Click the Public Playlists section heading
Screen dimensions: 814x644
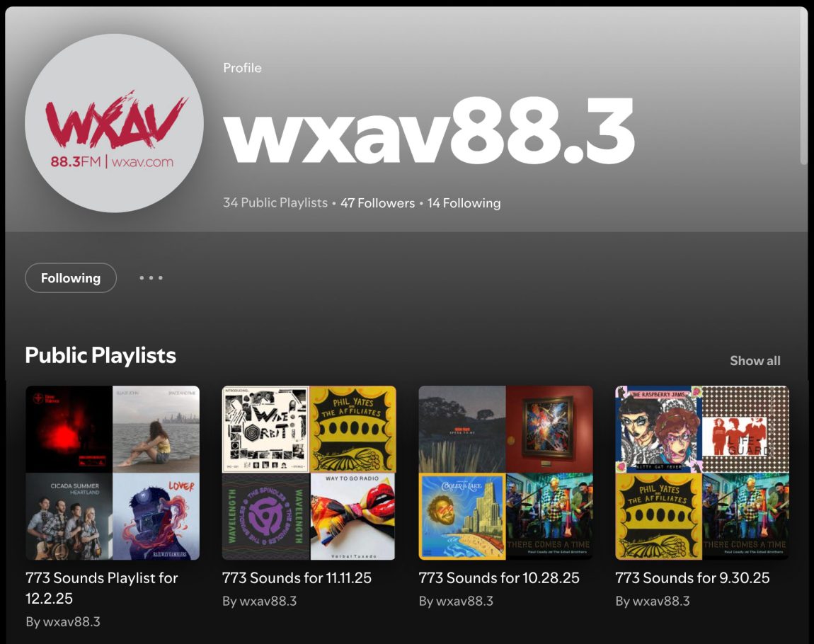101,356
